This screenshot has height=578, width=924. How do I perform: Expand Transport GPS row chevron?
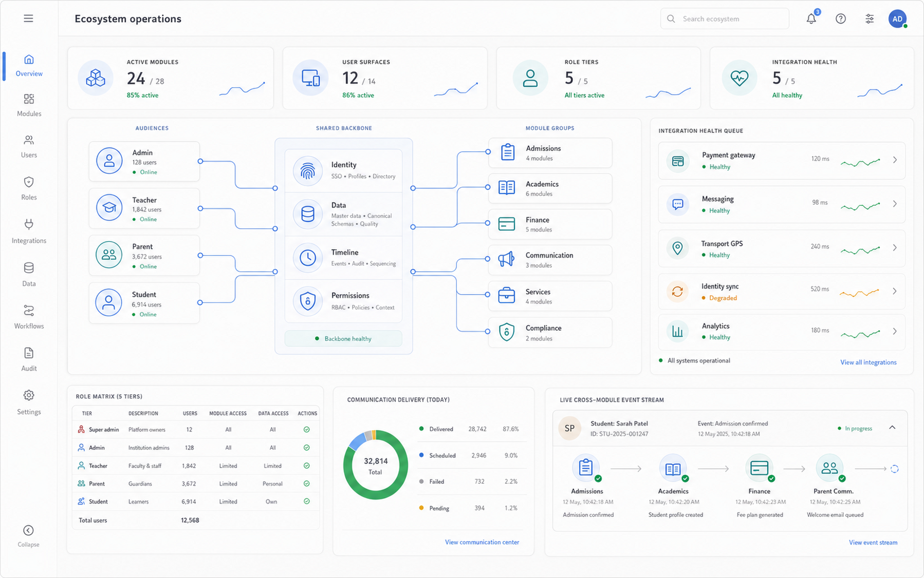(895, 248)
